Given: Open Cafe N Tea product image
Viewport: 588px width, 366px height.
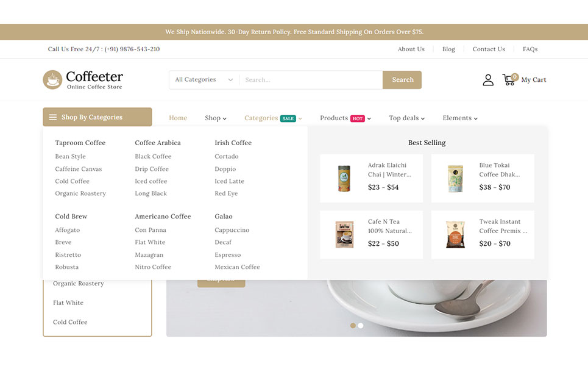Looking at the screenshot, I should click(x=344, y=235).
